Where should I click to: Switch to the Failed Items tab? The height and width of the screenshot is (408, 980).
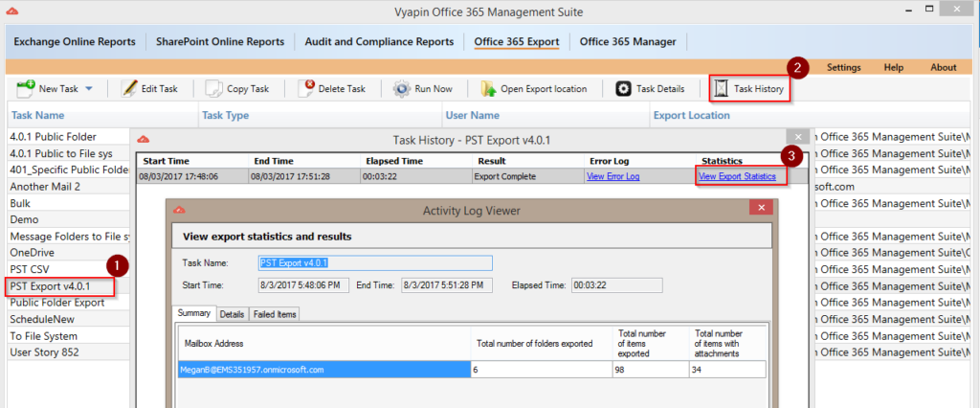click(274, 314)
